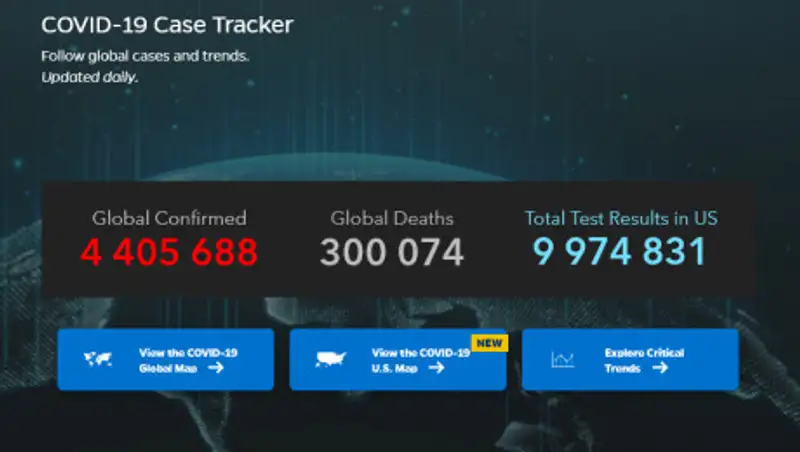
Task: Select the 300 074 deaths figure
Action: (x=392, y=252)
